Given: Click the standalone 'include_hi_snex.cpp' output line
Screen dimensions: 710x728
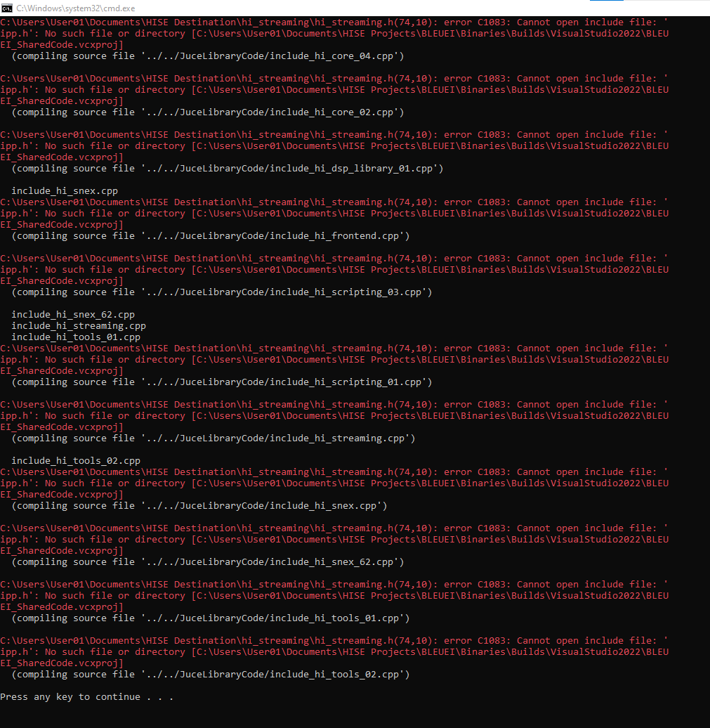Looking at the screenshot, I should tap(65, 191).
